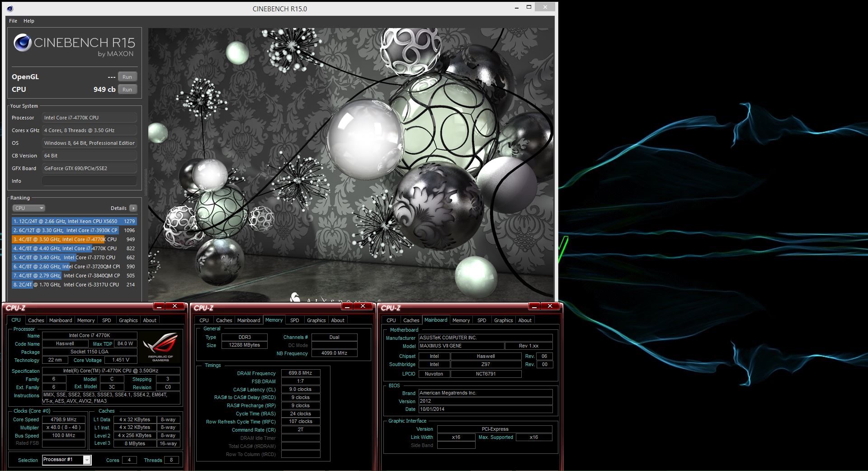Image resolution: width=868 pixels, height=471 pixels.
Task: Select the i7-3840QM ranking row
Action: (74, 276)
